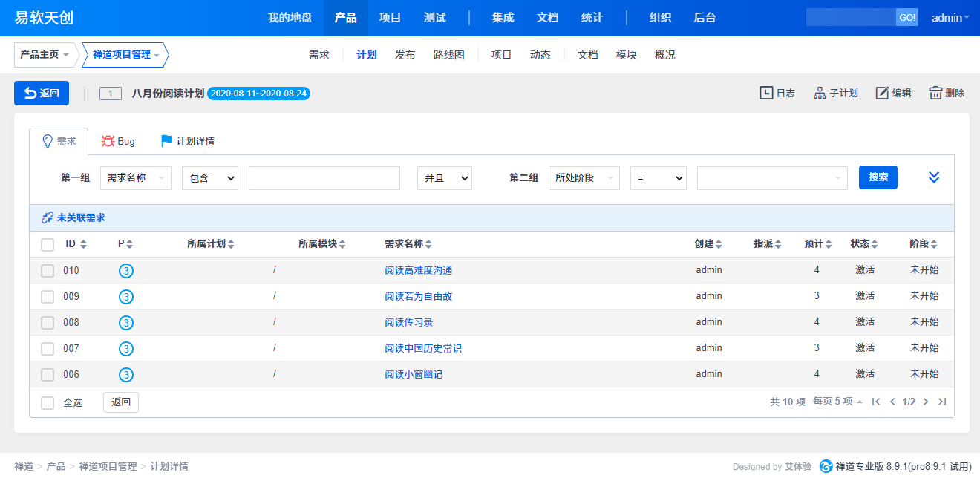Sort by 预计 column arrows

click(829, 244)
